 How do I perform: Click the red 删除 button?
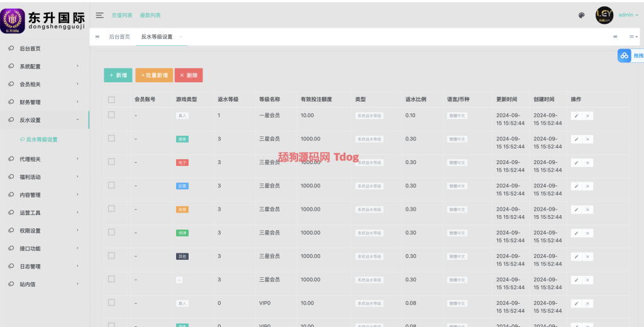tap(189, 75)
